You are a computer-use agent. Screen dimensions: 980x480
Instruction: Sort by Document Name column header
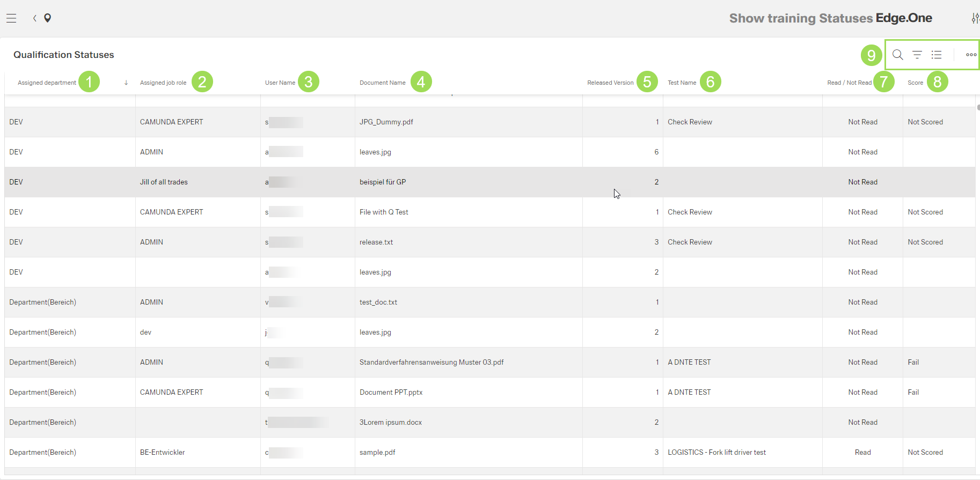tap(382, 83)
